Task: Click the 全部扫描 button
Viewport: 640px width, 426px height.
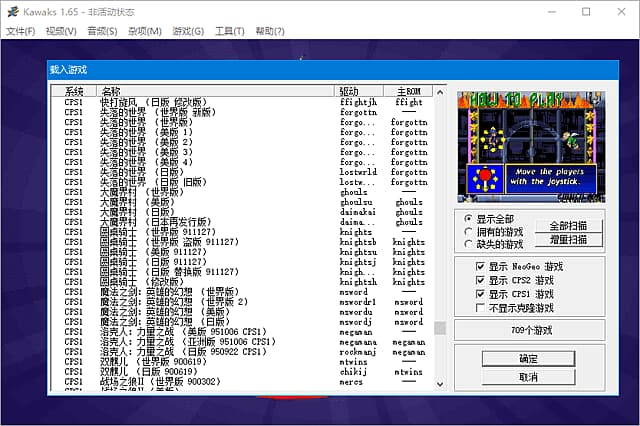Action: pyautogui.click(x=569, y=226)
